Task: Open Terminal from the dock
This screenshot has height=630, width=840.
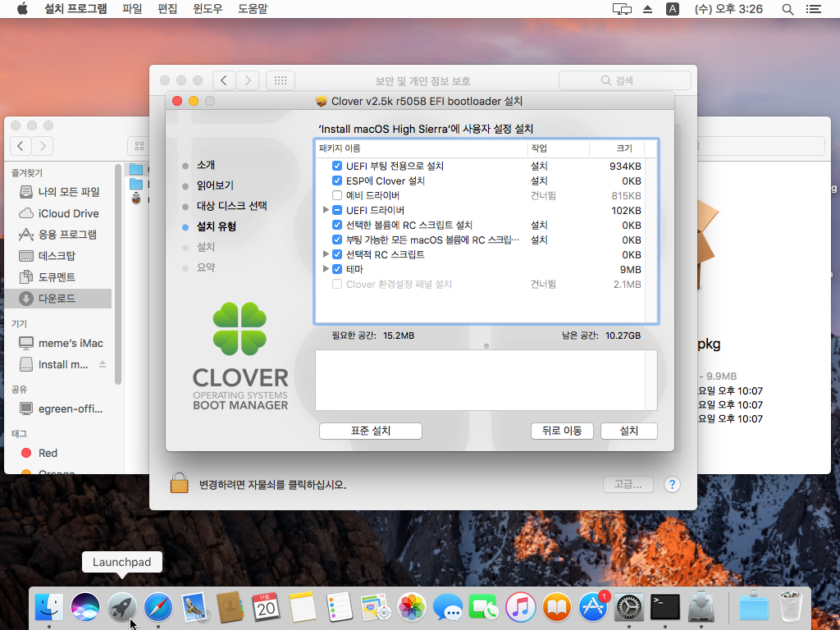Action: click(x=665, y=607)
